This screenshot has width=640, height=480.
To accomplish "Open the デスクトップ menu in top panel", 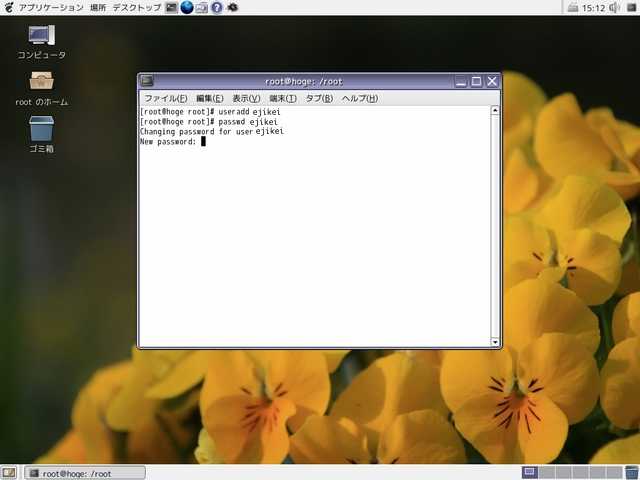I will (x=137, y=7).
